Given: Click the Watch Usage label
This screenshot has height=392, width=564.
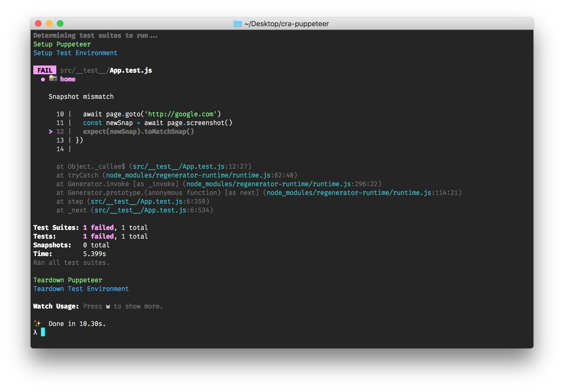Looking at the screenshot, I should [56, 306].
